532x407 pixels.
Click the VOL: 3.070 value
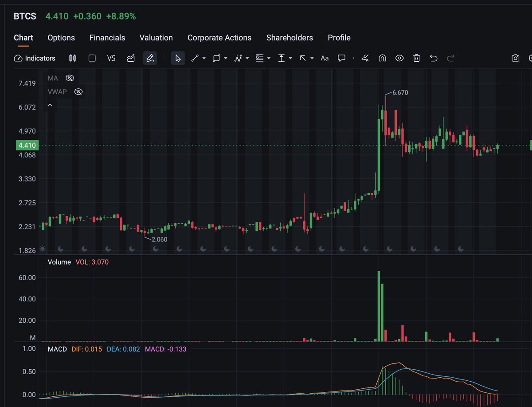[x=92, y=262]
